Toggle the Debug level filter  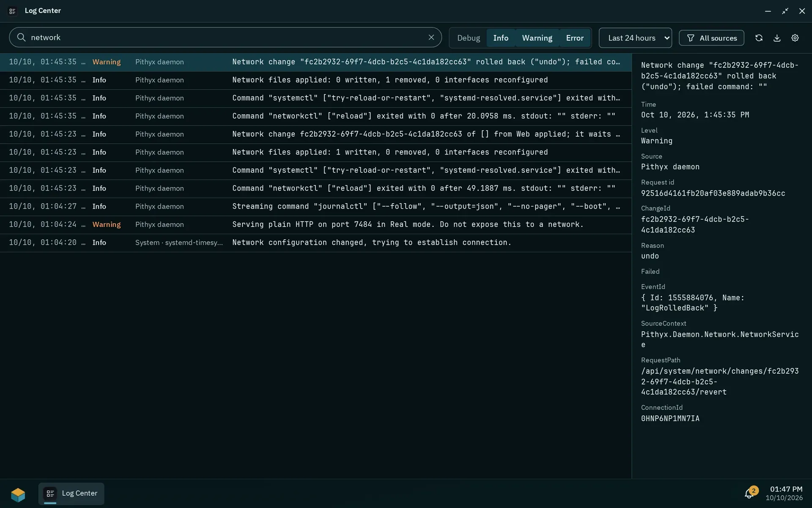[x=469, y=38]
